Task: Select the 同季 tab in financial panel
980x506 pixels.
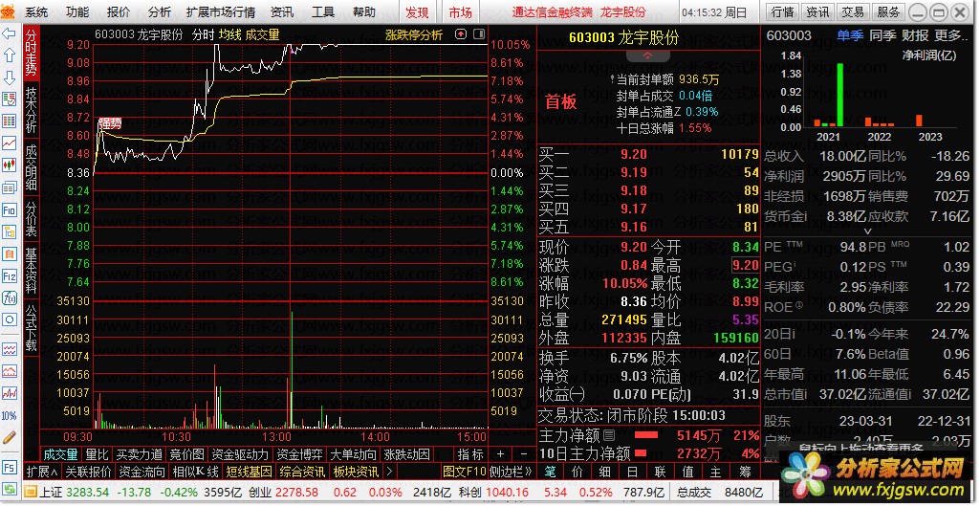Action: 882,35
